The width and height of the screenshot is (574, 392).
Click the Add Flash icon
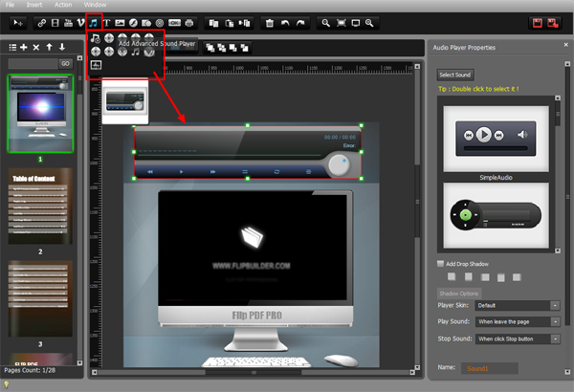click(133, 23)
